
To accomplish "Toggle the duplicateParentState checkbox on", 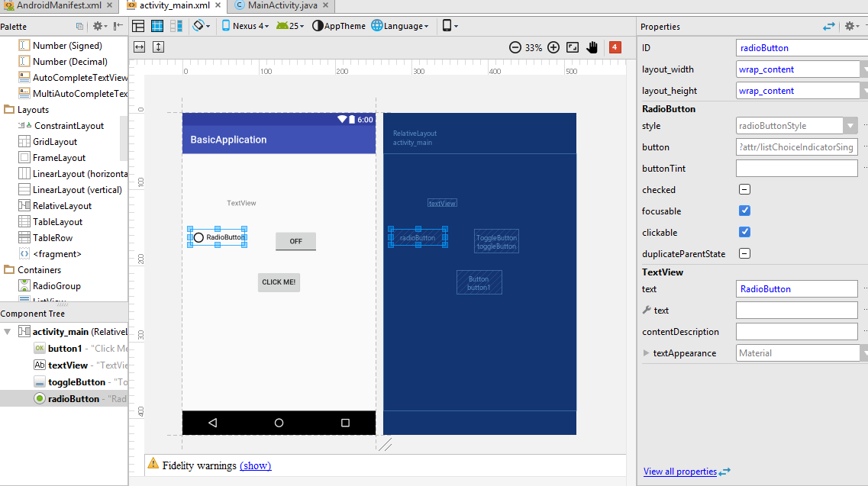I will 744,253.
